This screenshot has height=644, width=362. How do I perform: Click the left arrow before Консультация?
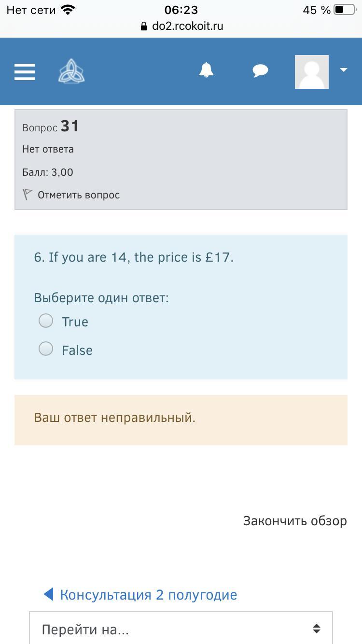pos(48,594)
